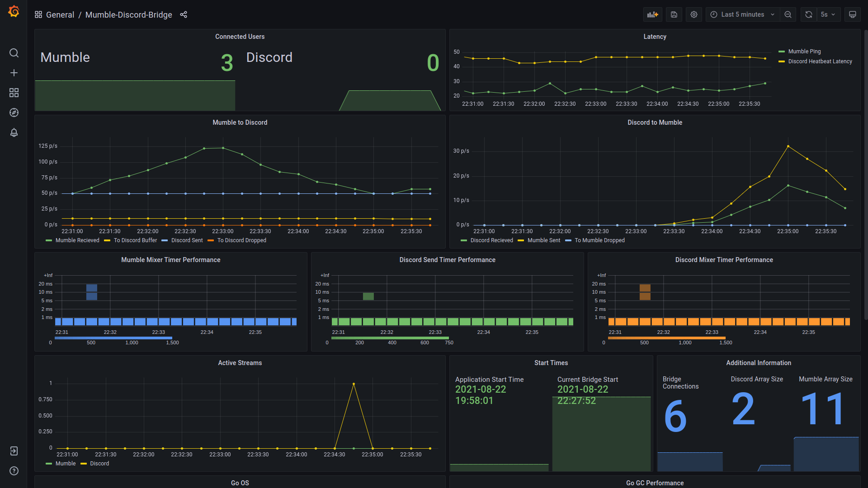Click the refresh dashboard button

[808, 15]
